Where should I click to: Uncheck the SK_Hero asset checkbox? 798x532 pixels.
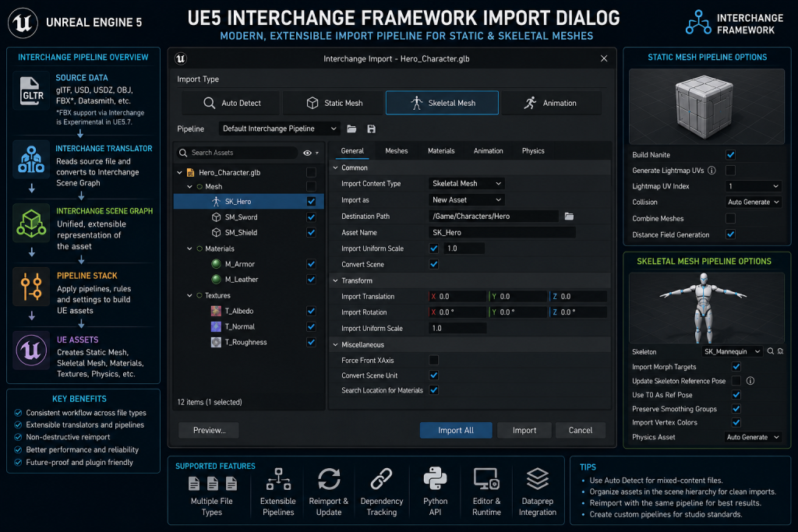(312, 202)
